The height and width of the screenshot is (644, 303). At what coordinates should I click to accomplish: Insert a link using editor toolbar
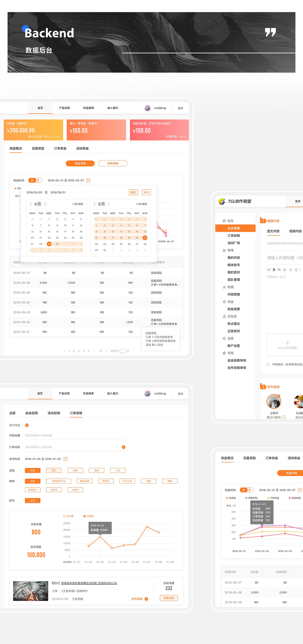pos(279,270)
